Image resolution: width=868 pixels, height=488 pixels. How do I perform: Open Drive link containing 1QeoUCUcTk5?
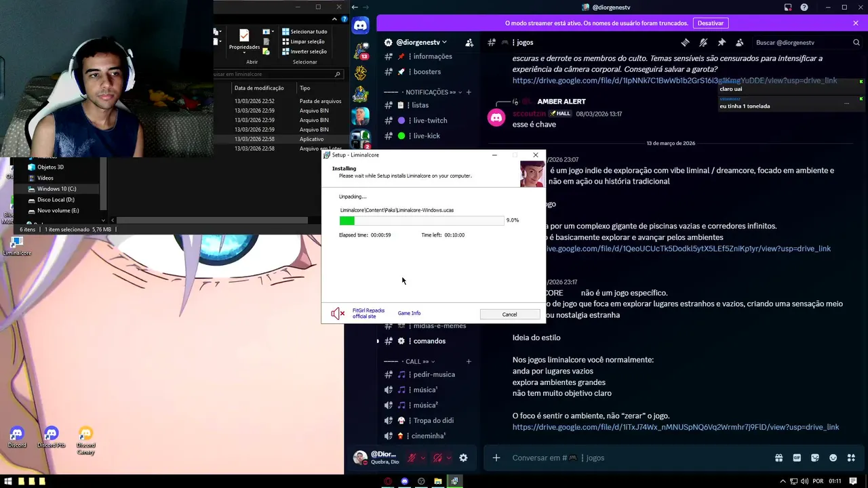coord(689,249)
